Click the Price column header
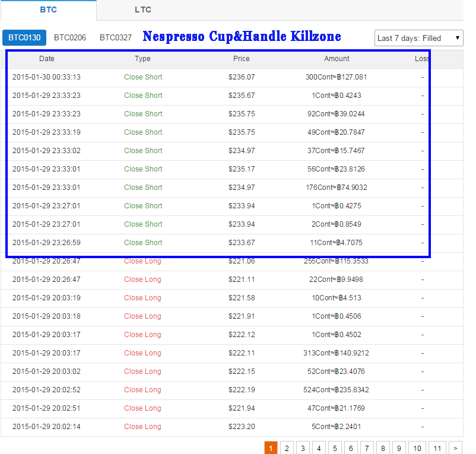 click(x=242, y=59)
